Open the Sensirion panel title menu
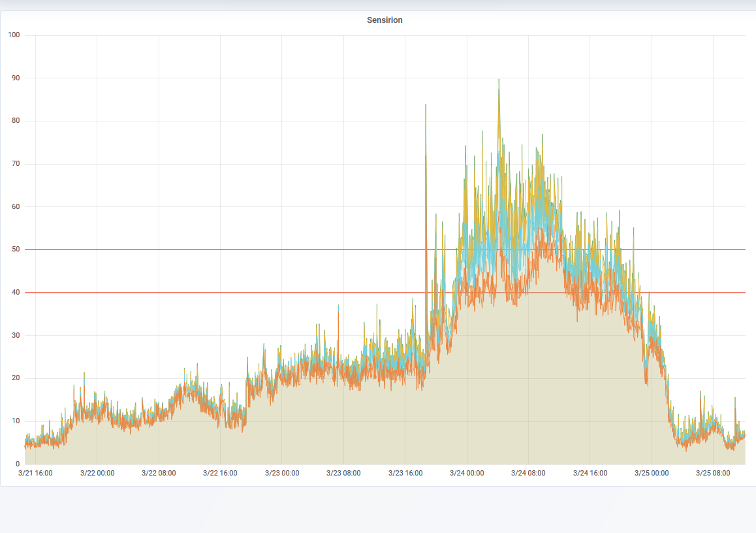 point(385,20)
